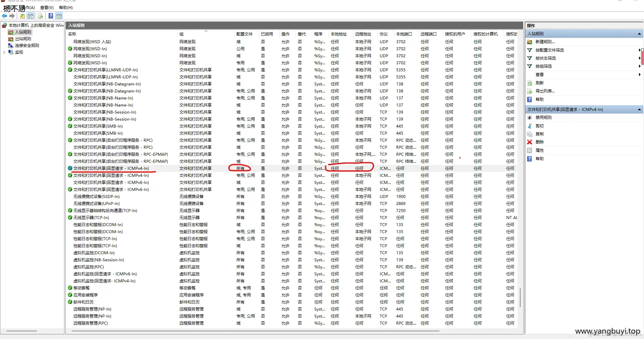The width and height of the screenshot is (644, 339).
Task: Select 连接安全规则 in the console tree
Action: [x=27, y=46]
